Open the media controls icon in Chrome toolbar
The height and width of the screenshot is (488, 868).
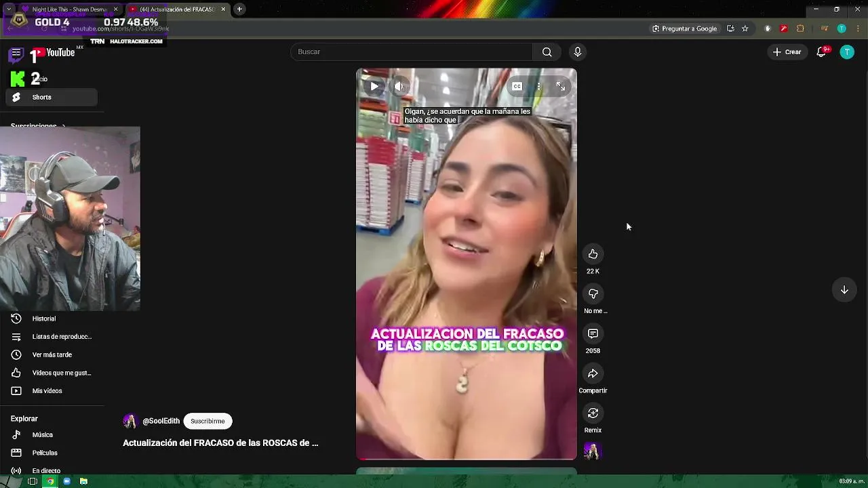click(825, 28)
